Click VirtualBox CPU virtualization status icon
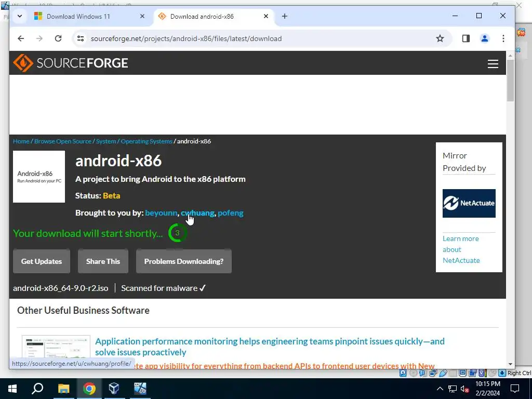The image size is (532, 399). click(x=482, y=373)
